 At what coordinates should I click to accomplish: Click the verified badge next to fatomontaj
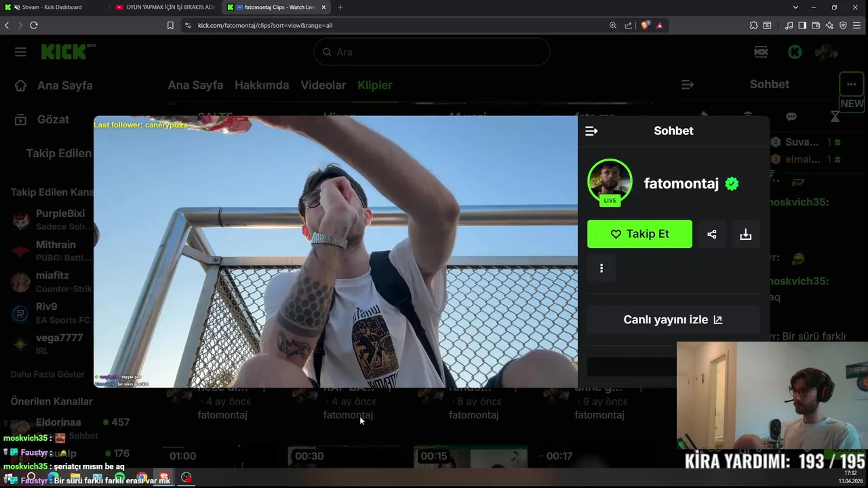[x=732, y=183]
